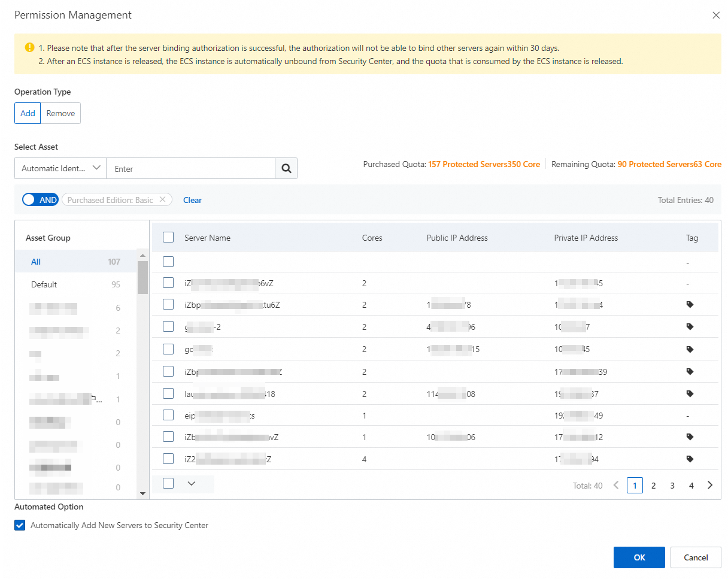Image resolution: width=728 pixels, height=579 pixels.
Task: Check the footer bulk-select checkbox
Action: click(x=168, y=483)
